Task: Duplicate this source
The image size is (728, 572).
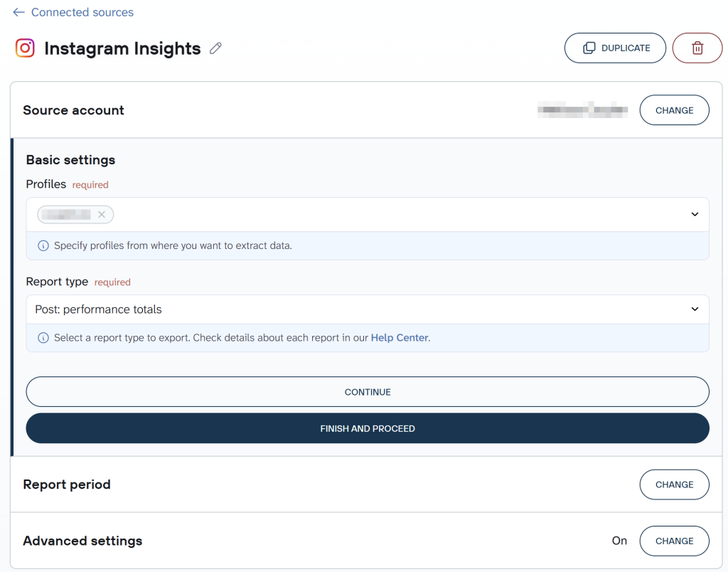Action: click(x=615, y=48)
